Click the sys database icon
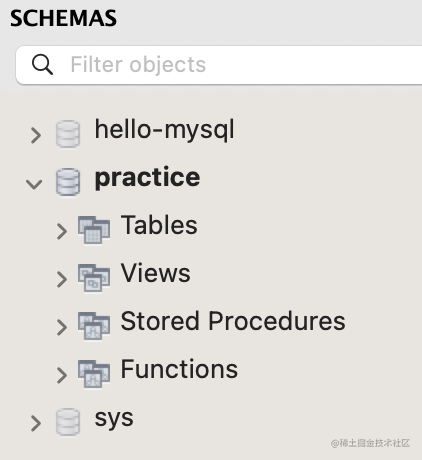The width and height of the screenshot is (422, 460). (68, 422)
